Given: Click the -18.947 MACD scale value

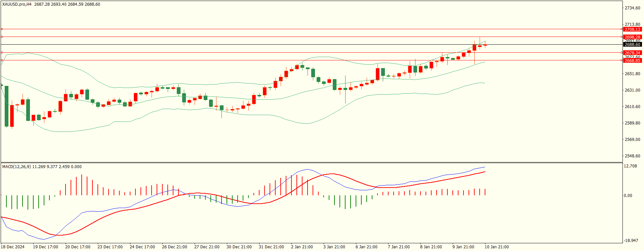Looking at the screenshot, I should point(631,240).
